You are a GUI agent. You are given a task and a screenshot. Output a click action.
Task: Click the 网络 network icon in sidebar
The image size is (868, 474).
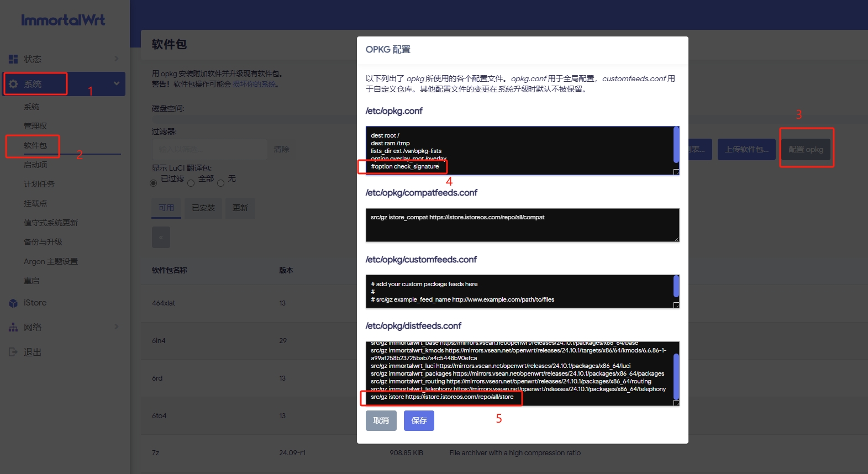pyautogui.click(x=13, y=327)
